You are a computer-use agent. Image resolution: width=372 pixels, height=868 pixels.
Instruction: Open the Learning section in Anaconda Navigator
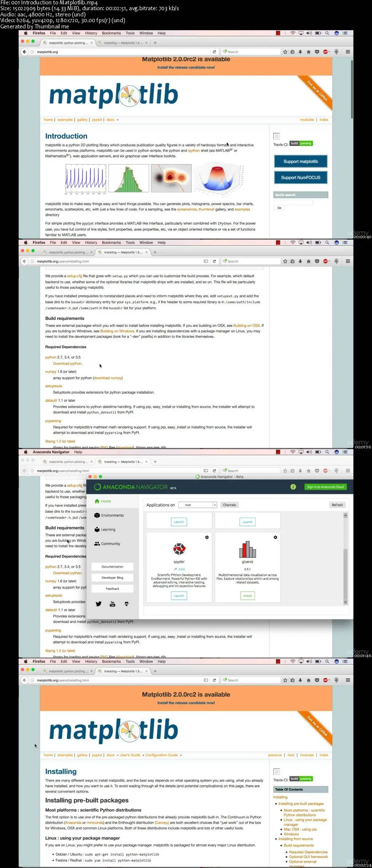105,529
